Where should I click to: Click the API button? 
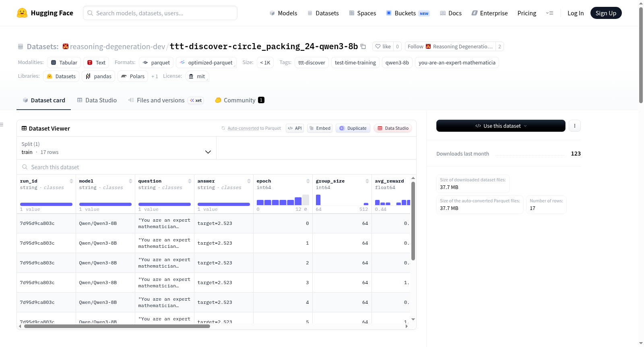pyautogui.click(x=295, y=128)
